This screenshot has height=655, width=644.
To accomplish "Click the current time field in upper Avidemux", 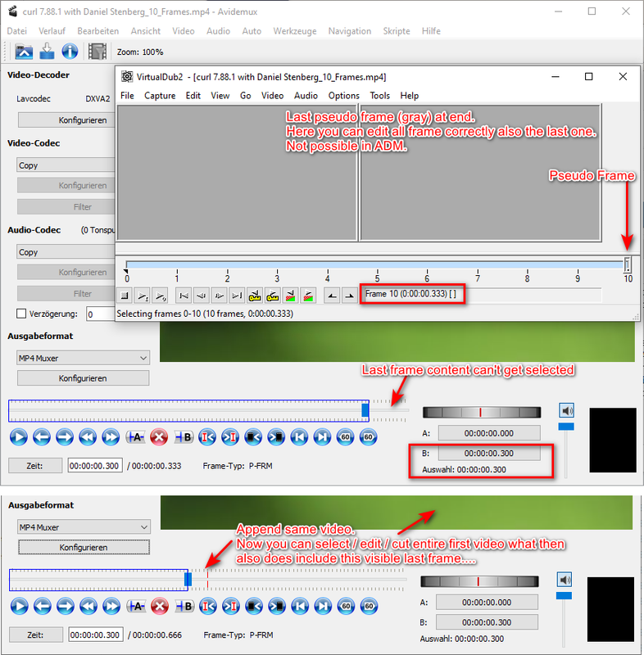I will point(95,465).
